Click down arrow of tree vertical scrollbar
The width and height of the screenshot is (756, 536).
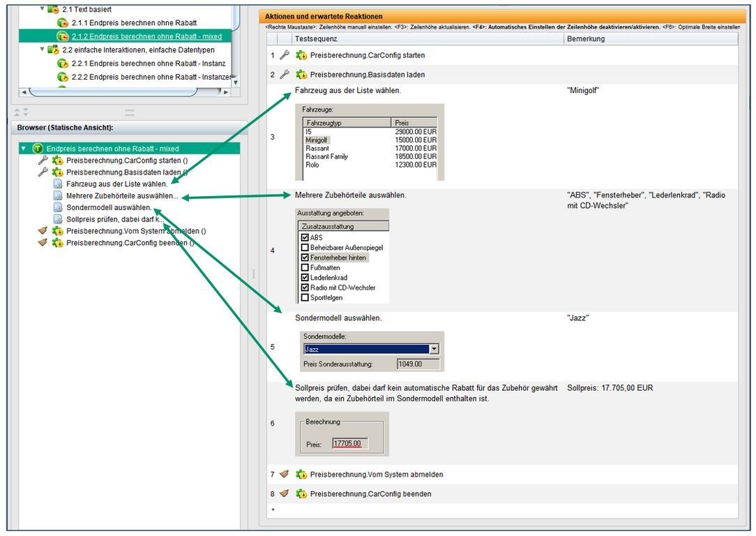(x=235, y=82)
